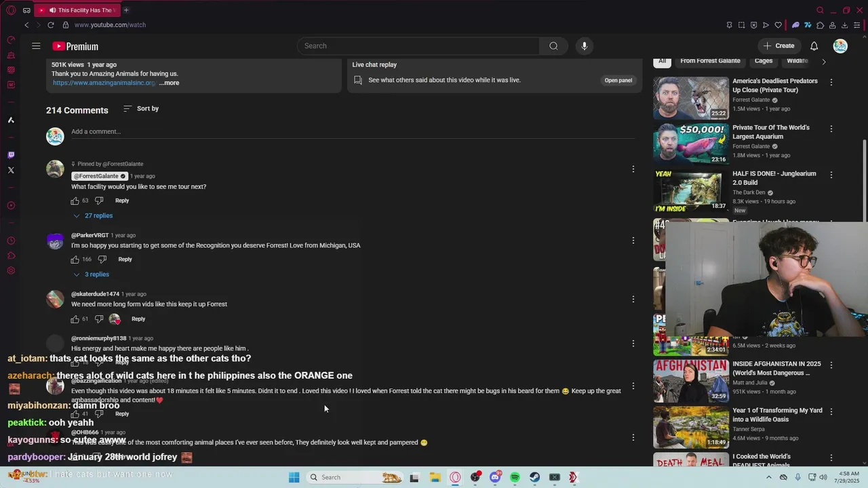868x488 pixels.
Task: Go back using the browser back arrow
Action: [x=26, y=25]
